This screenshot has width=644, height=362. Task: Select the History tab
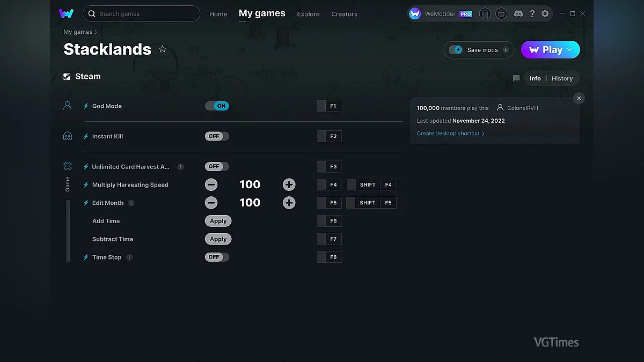tap(562, 78)
